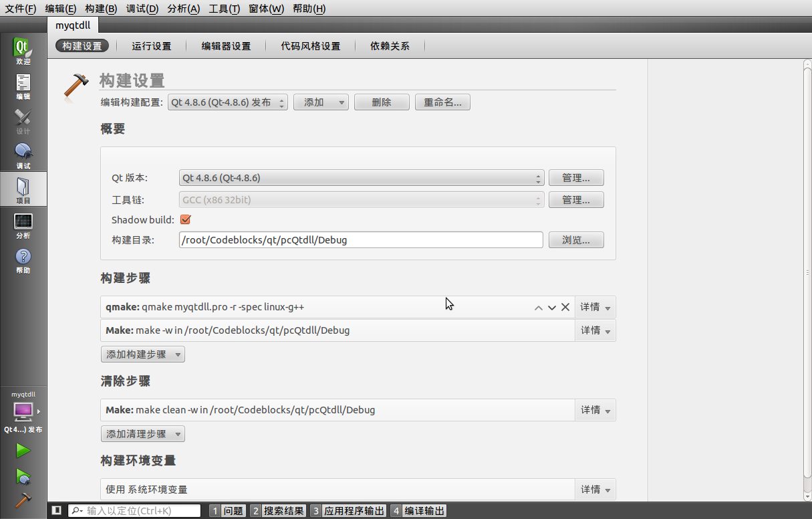Open the 文件(F) menu
This screenshot has width=812, height=519.
21,9
